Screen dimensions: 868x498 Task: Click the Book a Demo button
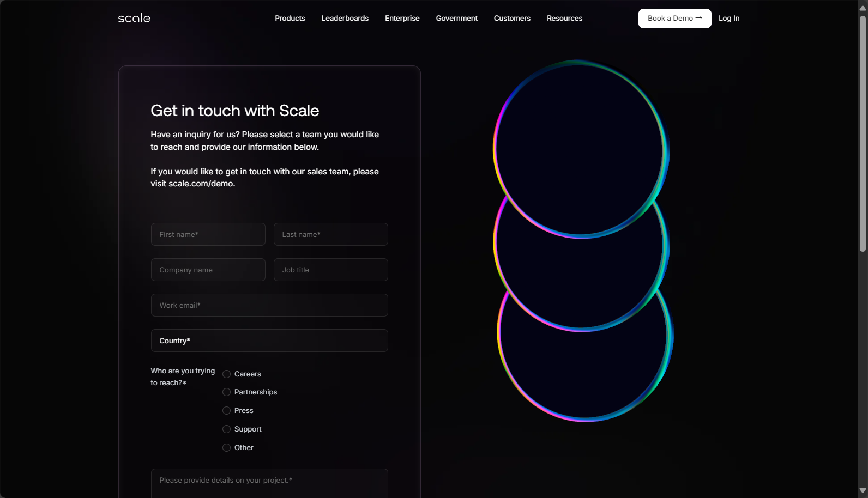pyautogui.click(x=675, y=19)
